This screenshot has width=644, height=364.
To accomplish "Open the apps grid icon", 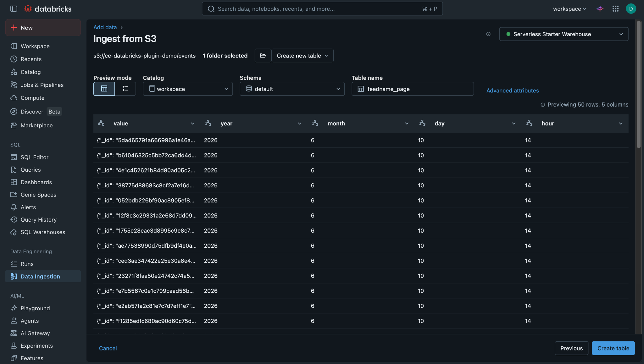I will (615, 9).
